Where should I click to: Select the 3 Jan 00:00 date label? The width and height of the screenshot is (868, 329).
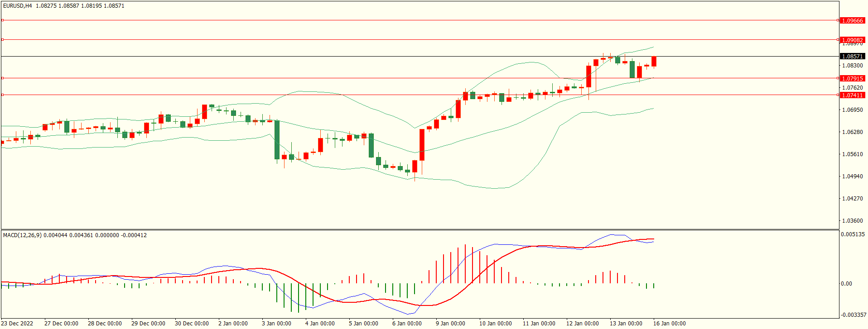[x=276, y=323]
